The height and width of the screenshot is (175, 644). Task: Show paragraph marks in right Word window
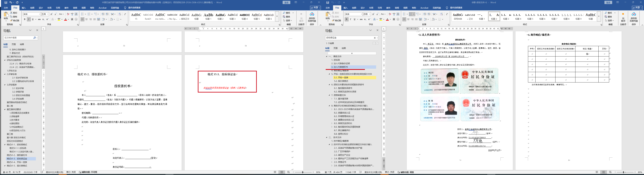pos(447,14)
